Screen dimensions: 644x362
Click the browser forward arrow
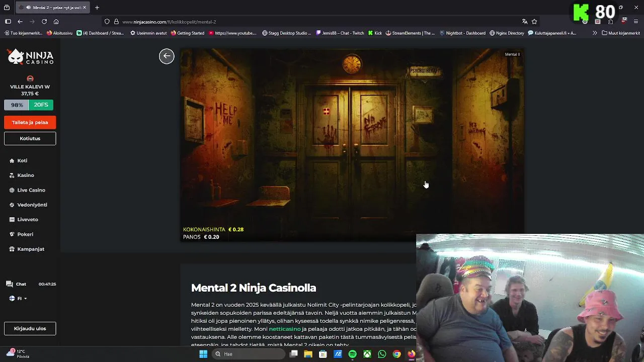click(32, 22)
